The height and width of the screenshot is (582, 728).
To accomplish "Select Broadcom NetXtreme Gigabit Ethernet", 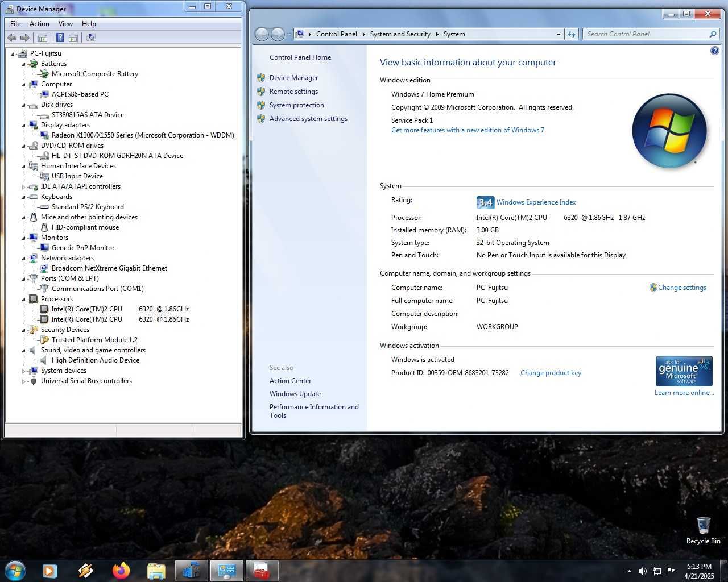I will point(109,268).
